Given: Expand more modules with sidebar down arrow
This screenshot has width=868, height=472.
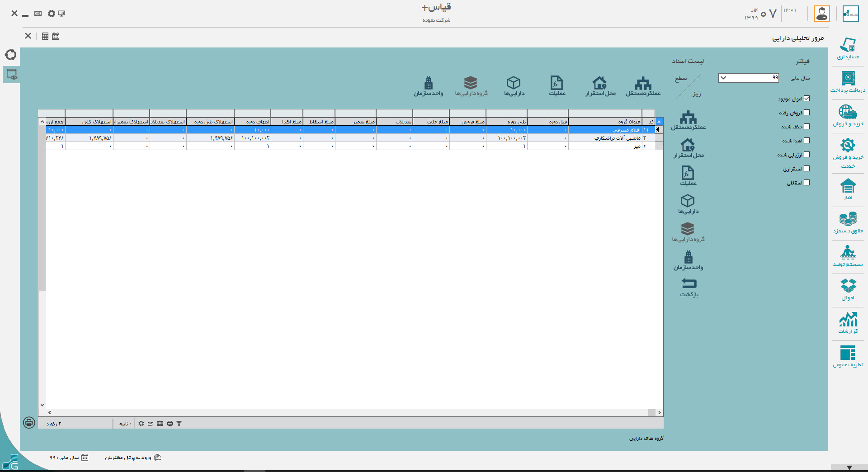Looking at the screenshot, I should coord(849,468).
